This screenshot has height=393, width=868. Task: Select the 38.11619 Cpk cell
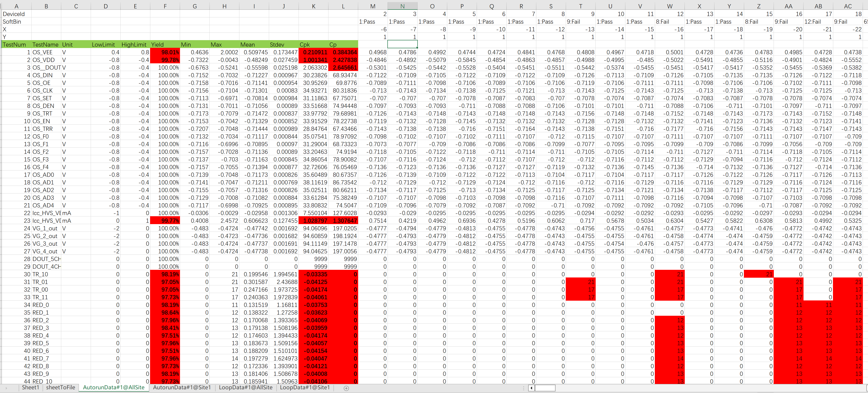(313, 182)
